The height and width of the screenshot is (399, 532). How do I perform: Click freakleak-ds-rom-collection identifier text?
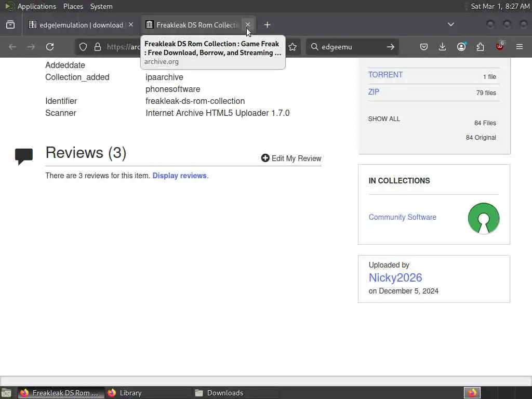tap(195, 101)
